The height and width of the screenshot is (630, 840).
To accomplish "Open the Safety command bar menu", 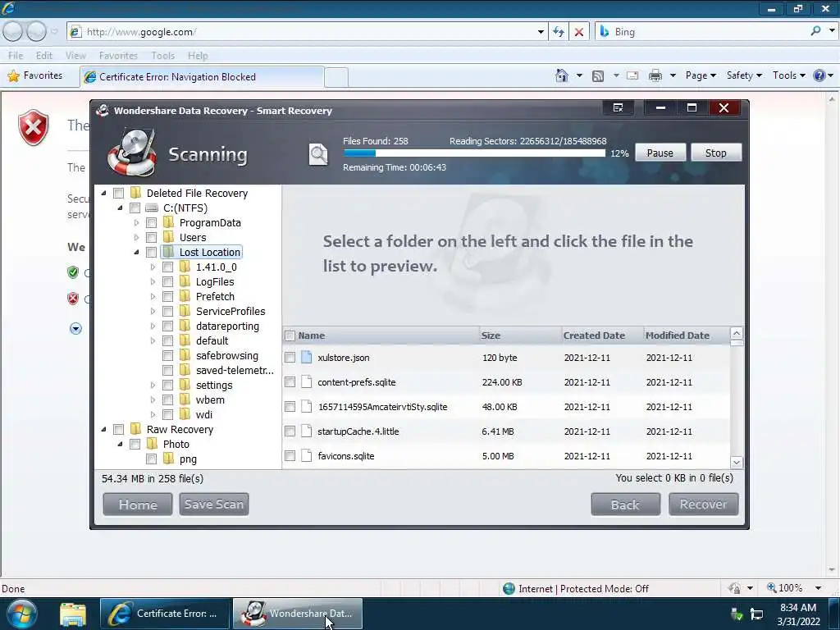I will 743,75.
